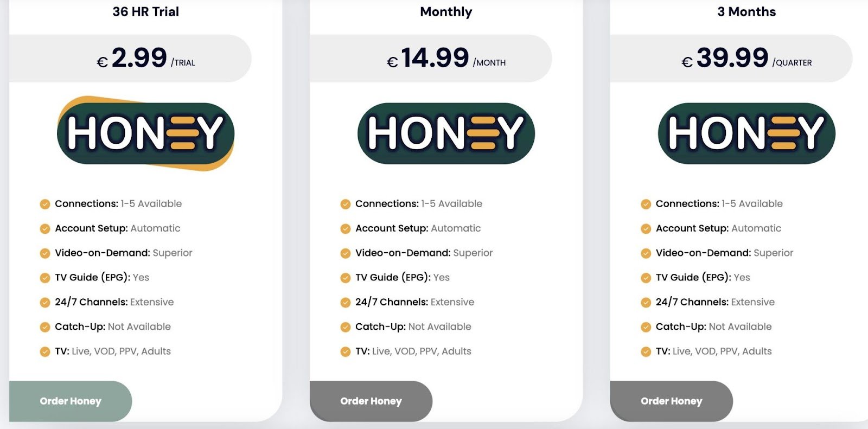Click the Connections checkmark on the 3 Months plan
Viewport: 868px width, 429px height.
tap(644, 204)
